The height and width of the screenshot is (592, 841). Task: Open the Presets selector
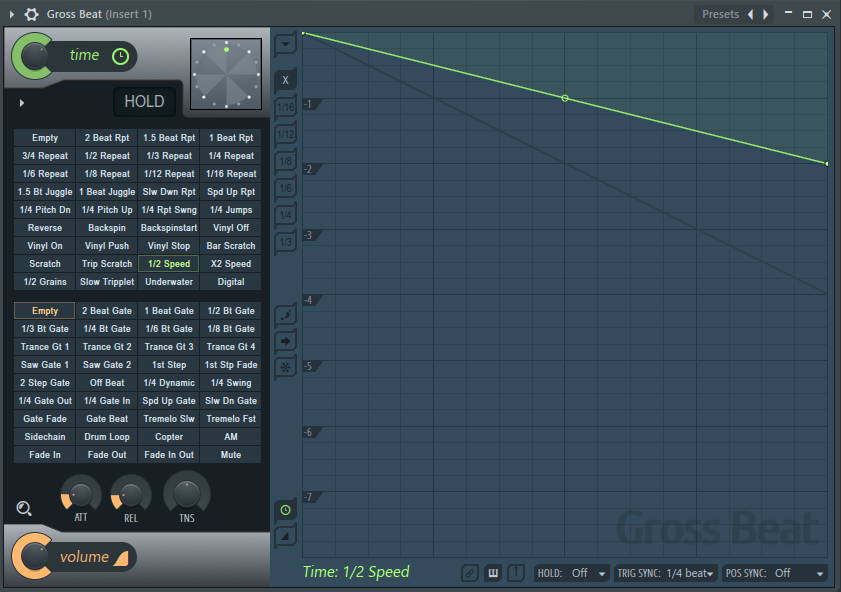pos(720,14)
